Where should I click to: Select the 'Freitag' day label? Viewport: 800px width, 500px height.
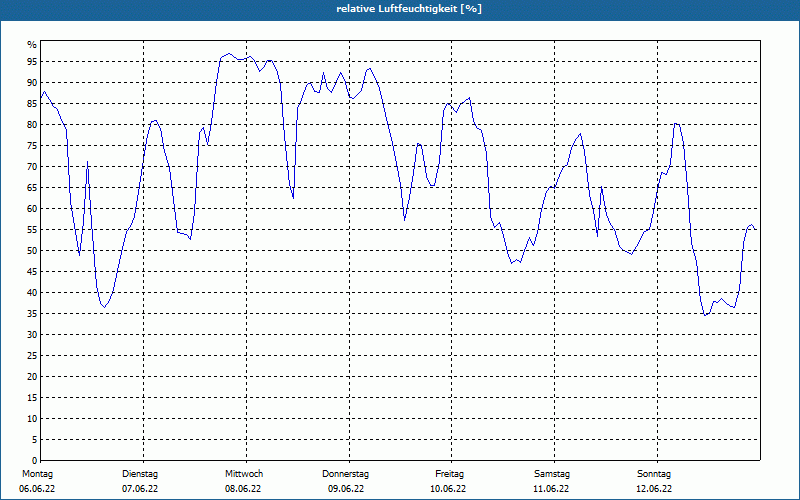click(449, 474)
